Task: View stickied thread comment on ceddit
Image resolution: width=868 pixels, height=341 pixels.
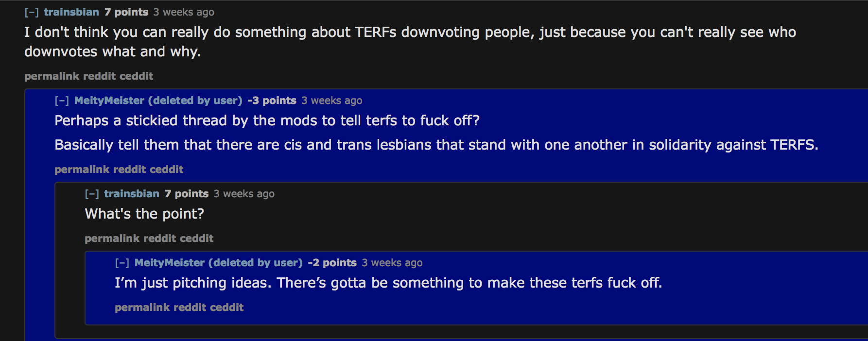Action: pyautogui.click(x=166, y=170)
